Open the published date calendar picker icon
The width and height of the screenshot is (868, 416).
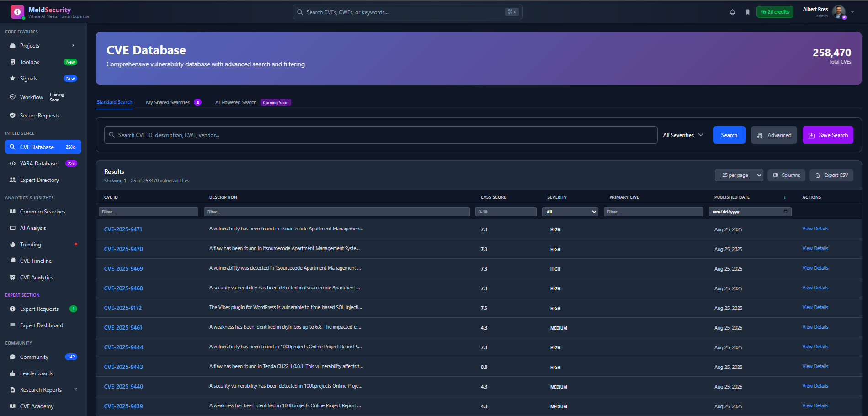pyautogui.click(x=785, y=211)
